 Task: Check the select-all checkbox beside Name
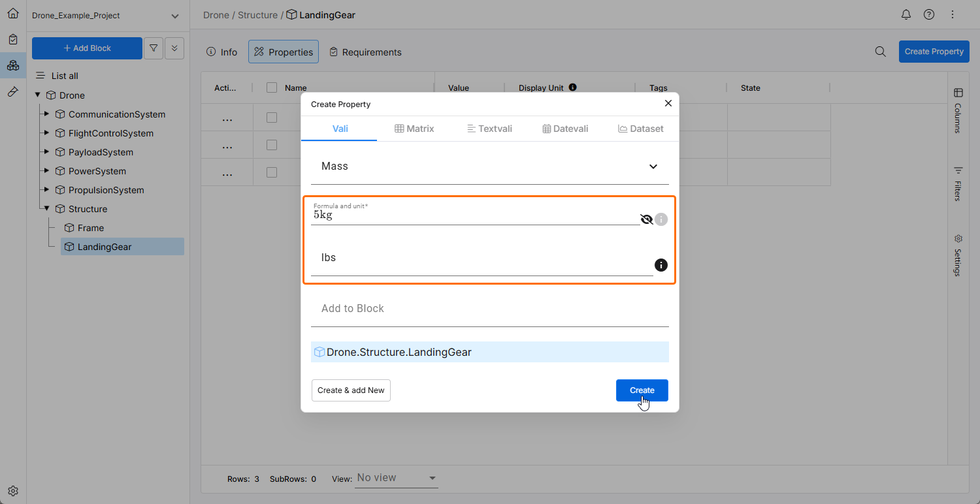(272, 88)
